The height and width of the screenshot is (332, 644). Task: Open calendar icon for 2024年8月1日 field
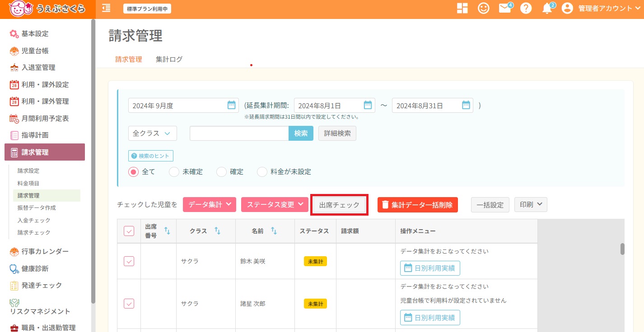(x=368, y=106)
